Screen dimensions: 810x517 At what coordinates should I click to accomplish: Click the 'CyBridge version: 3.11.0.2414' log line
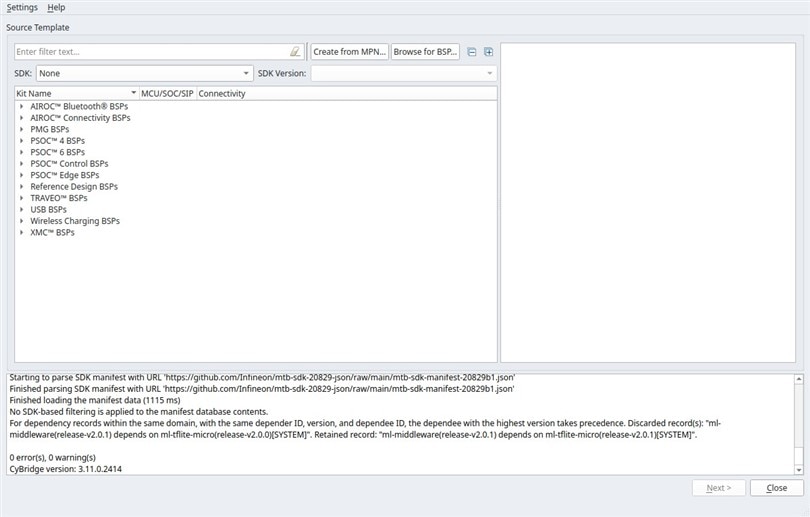click(x=66, y=469)
